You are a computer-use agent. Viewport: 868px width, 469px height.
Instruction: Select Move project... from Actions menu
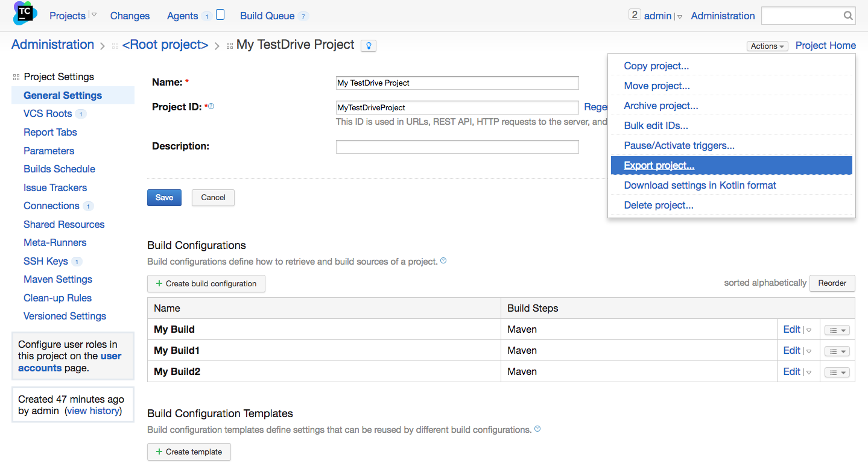pos(732,86)
